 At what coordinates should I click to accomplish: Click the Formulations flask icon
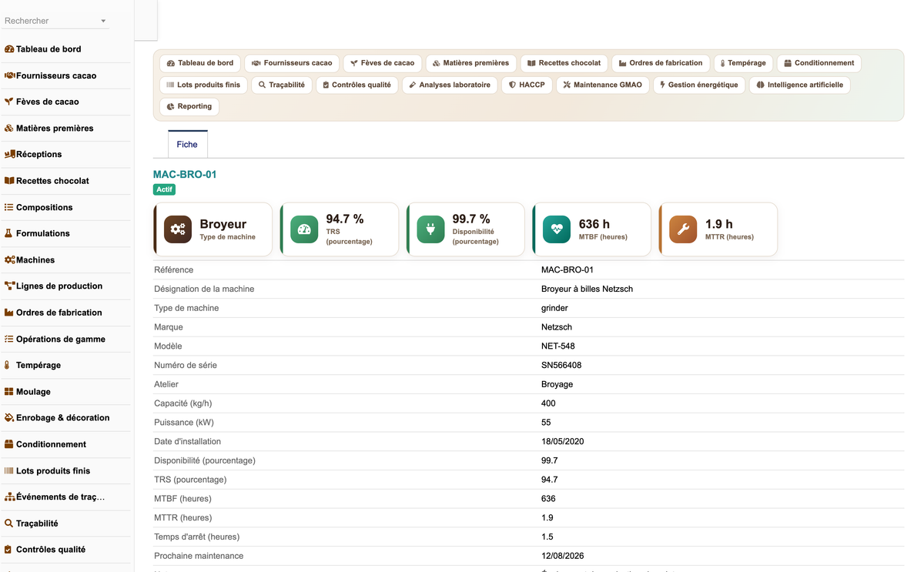(9, 233)
